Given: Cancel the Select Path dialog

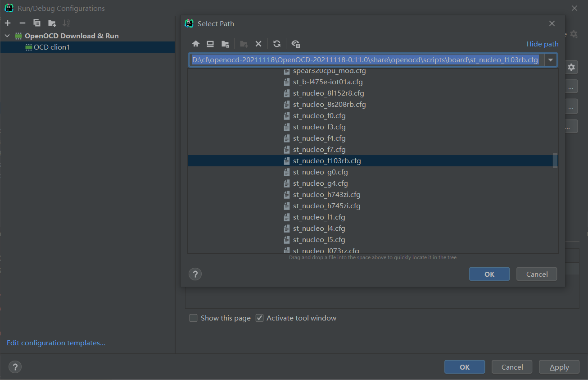Looking at the screenshot, I should click(x=537, y=274).
